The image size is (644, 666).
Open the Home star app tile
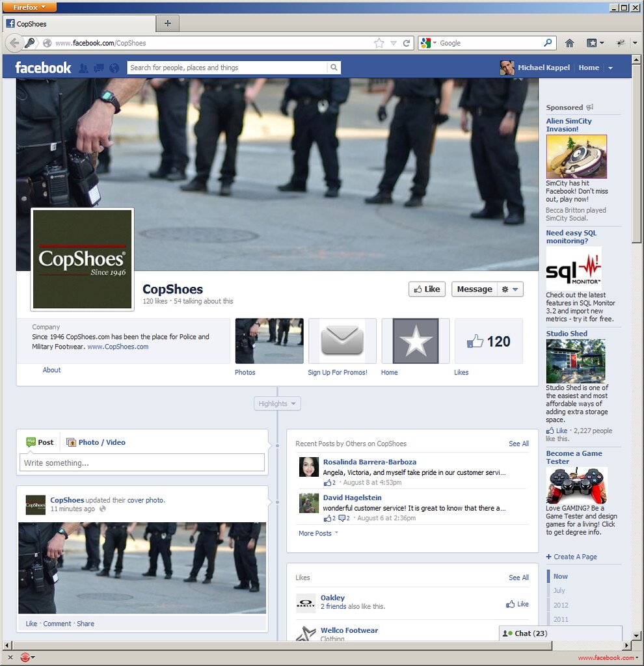(x=416, y=341)
